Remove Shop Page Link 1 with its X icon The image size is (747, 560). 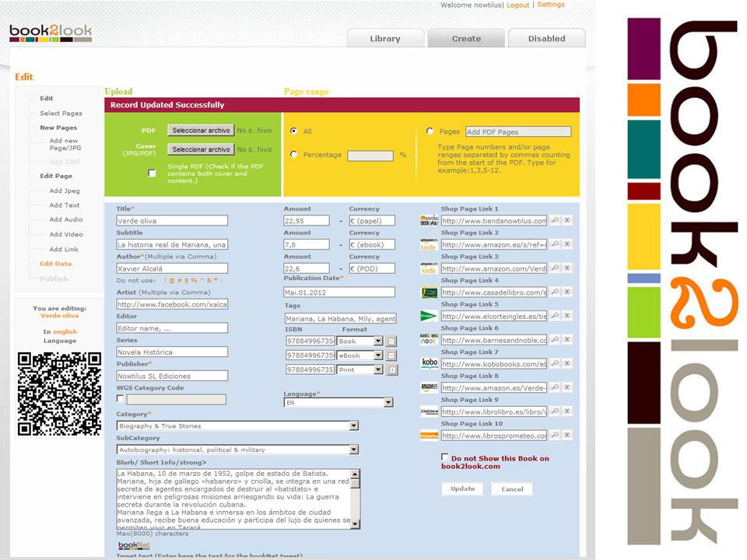coord(567,220)
